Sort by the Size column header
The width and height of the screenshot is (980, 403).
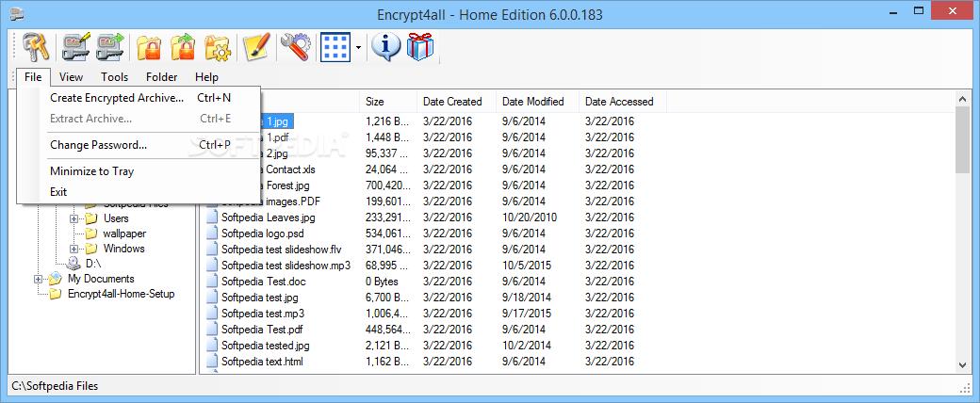pos(388,101)
